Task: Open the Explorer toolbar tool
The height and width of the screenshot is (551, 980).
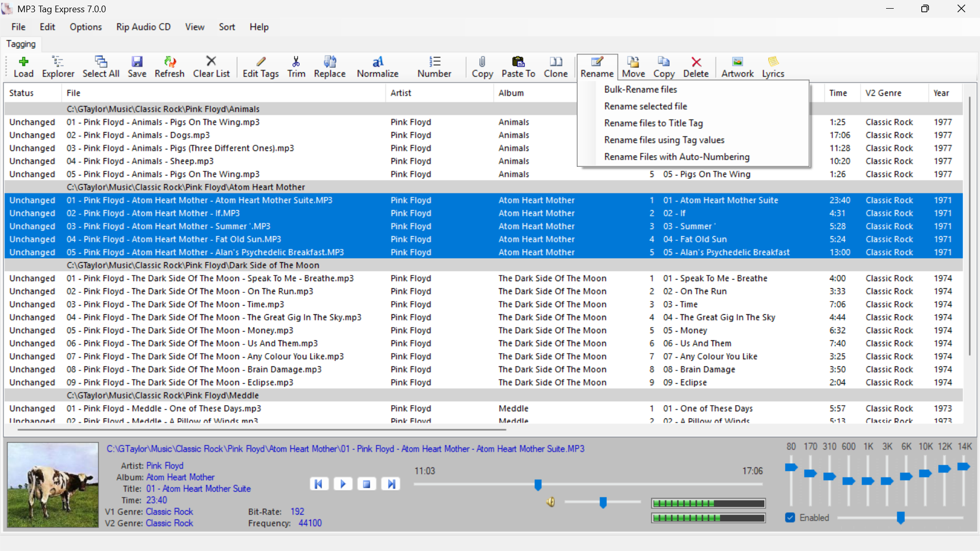Action: click(x=58, y=67)
